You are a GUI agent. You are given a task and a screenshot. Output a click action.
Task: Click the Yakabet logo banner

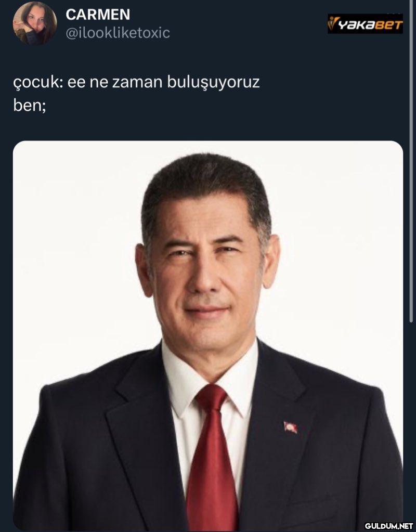365,24
